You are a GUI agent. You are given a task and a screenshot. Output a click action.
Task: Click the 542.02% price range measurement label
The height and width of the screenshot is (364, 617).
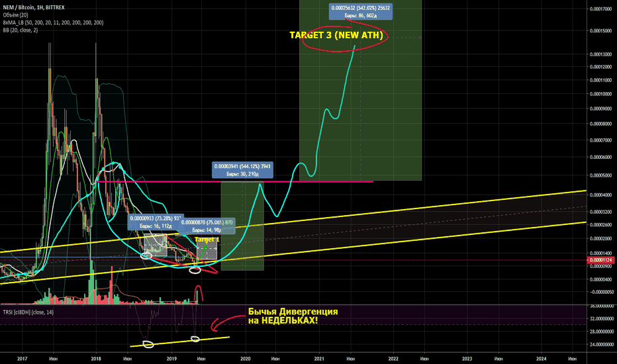click(360, 11)
